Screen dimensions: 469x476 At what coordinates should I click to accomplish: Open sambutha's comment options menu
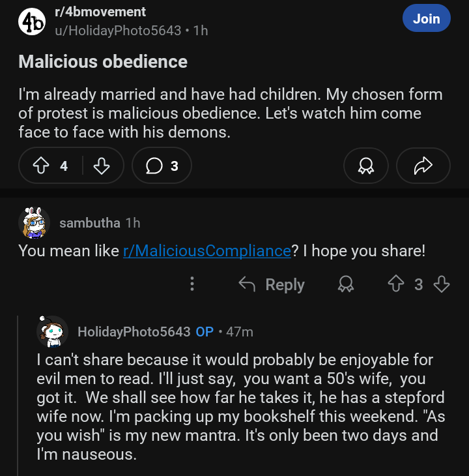192,284
